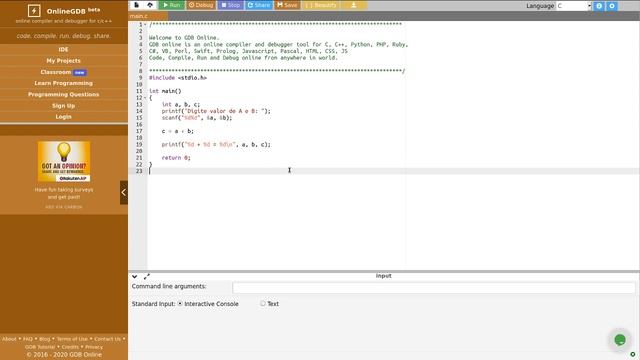Click the new file icon

click(x=136, y=5)
